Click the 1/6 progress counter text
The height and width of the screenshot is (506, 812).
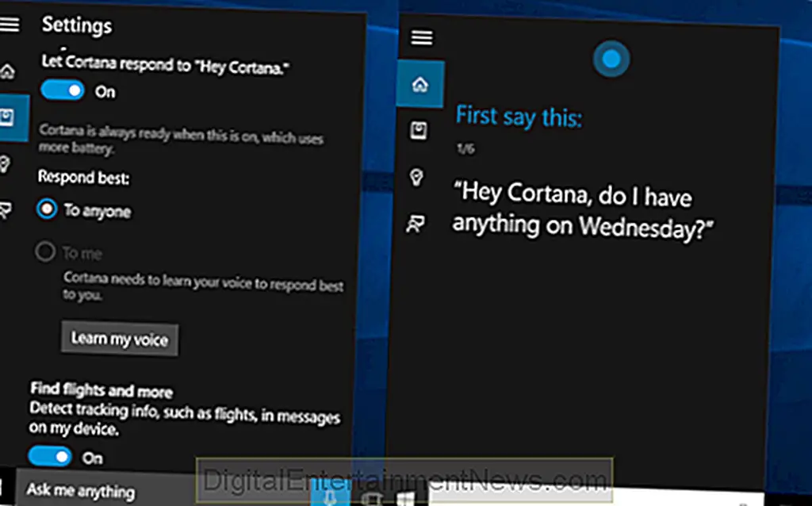[x=465, y=148]
